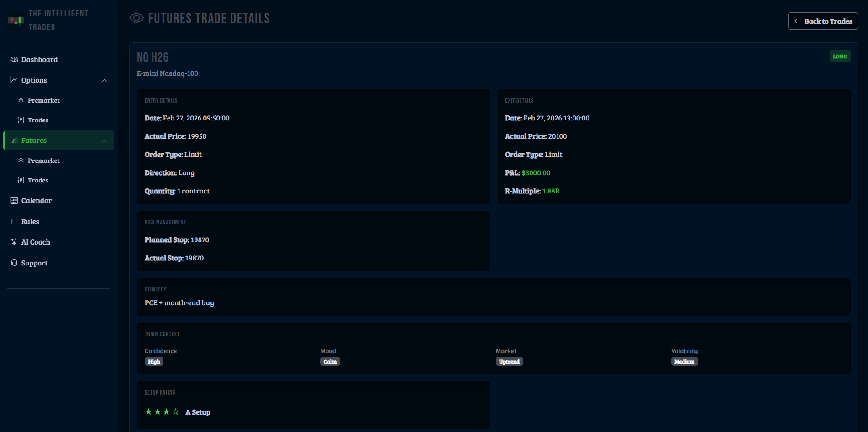
Task: Toggle the LONG direction badge
Action: (840, 56)
